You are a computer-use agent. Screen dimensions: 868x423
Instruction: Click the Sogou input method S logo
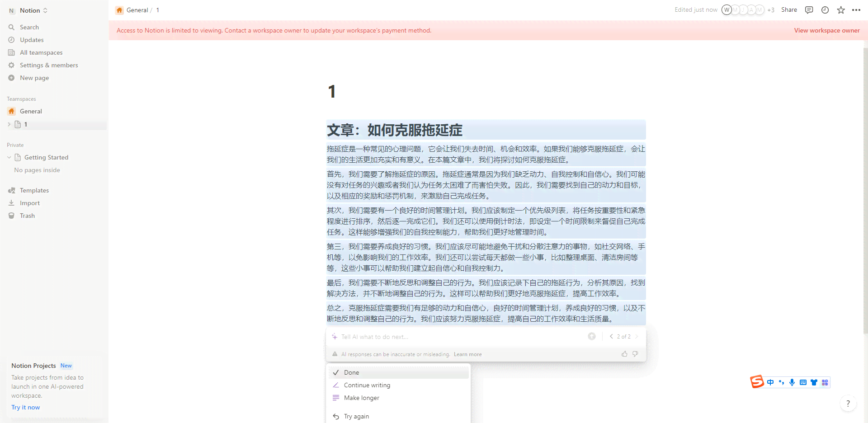757,382
